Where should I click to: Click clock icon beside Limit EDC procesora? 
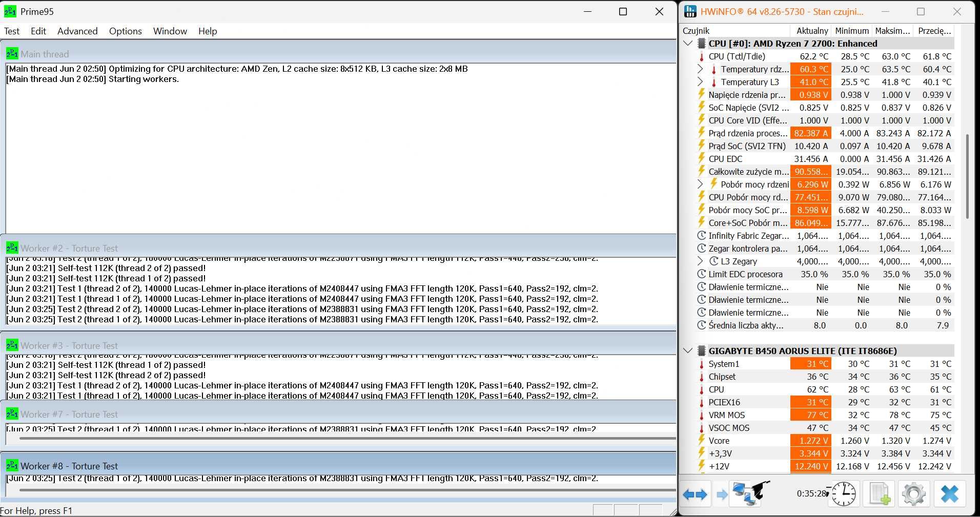[702, 274]
